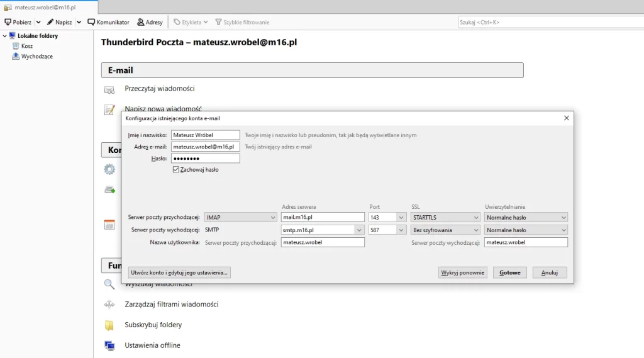The height and width of the screenshot is (358, 644).
Task: Toggle the Zachowaj hasło checkbox
Action: pos(176,170)
